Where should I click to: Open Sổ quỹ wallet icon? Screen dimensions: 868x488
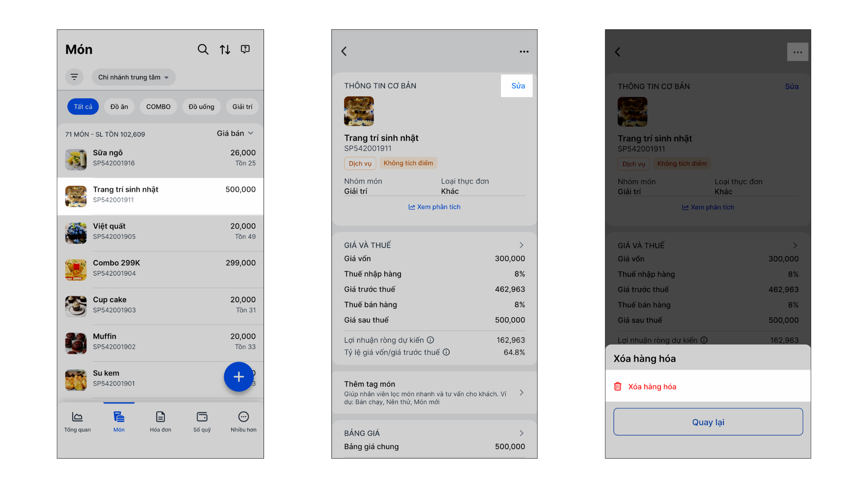point(202,422)
